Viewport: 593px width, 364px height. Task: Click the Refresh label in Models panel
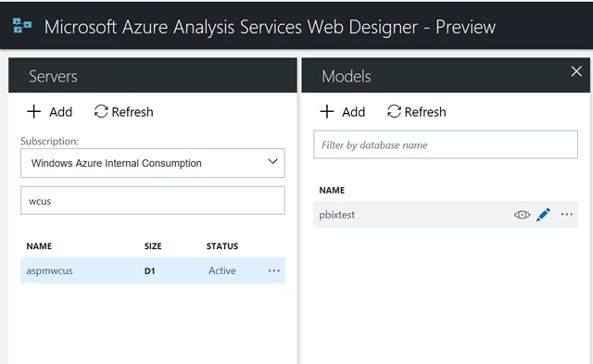[425, 112]
